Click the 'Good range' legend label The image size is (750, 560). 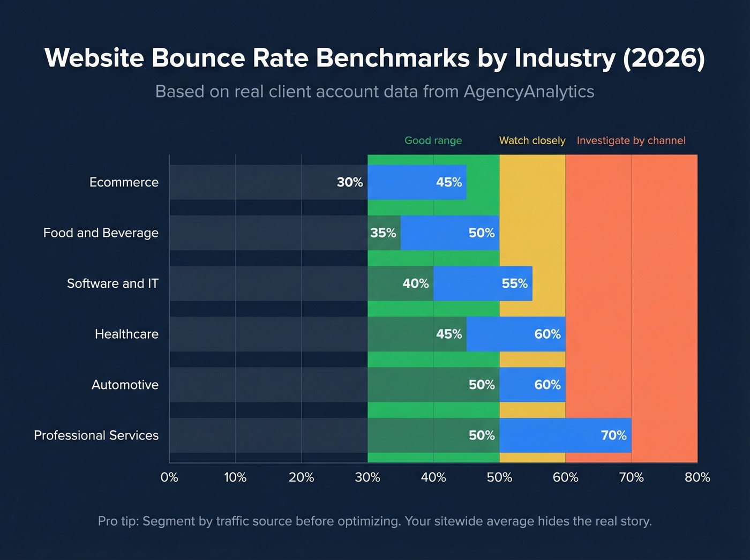433,140
